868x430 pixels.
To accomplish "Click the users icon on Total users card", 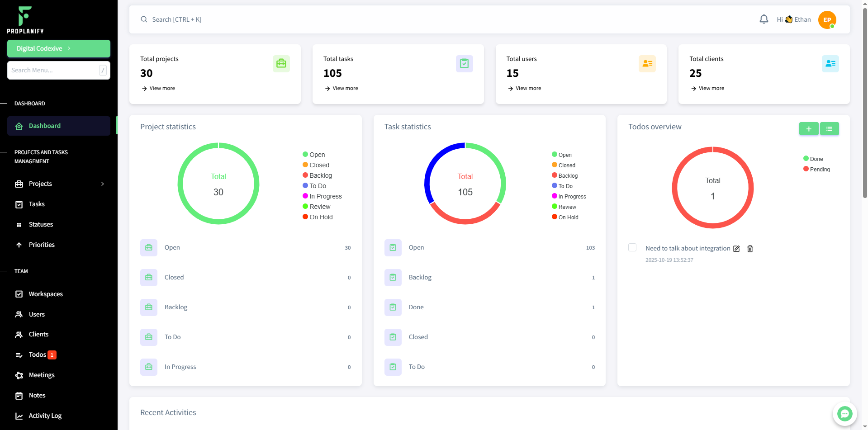I will 647,63.
